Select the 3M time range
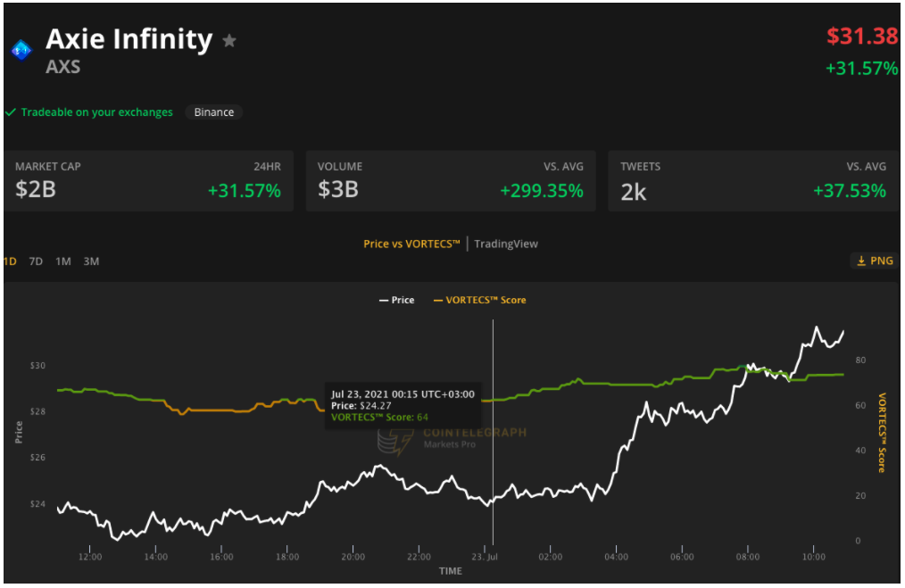 pos(91,261)
